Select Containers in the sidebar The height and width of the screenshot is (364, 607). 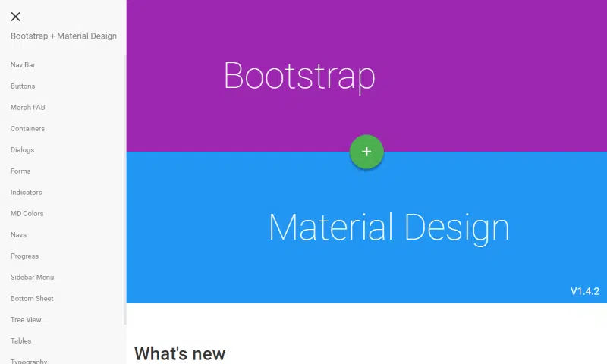coord(27,129)
